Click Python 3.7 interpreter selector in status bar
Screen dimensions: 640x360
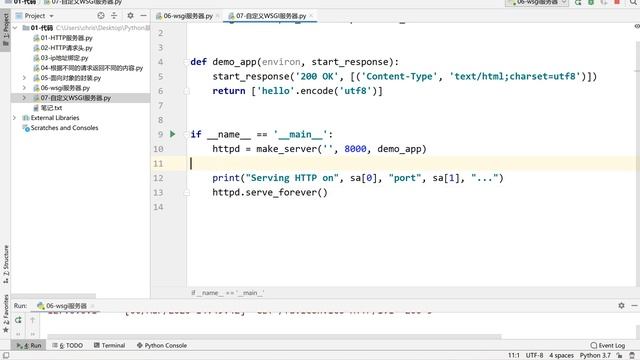[595, 356]
